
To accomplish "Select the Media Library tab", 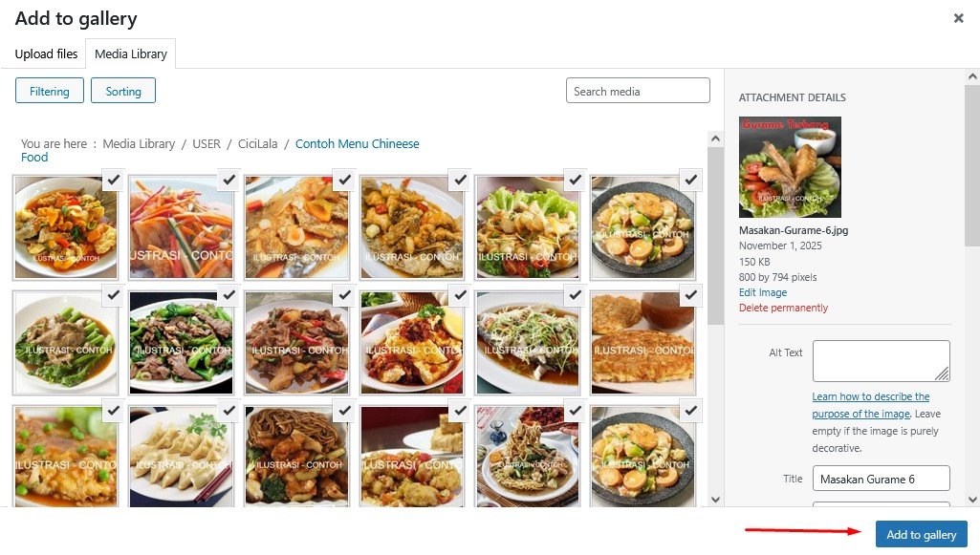I will tap(131, 54).
